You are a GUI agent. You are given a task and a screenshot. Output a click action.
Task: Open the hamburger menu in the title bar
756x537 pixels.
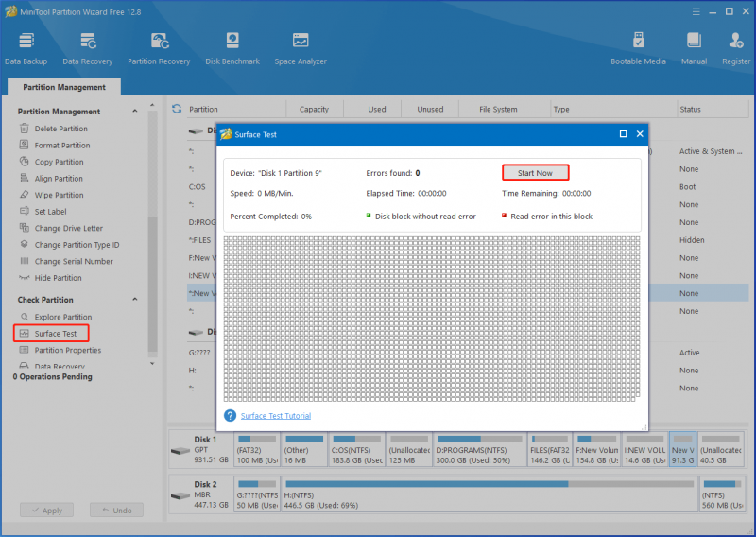pyautogui.click(x=696, y=11)
